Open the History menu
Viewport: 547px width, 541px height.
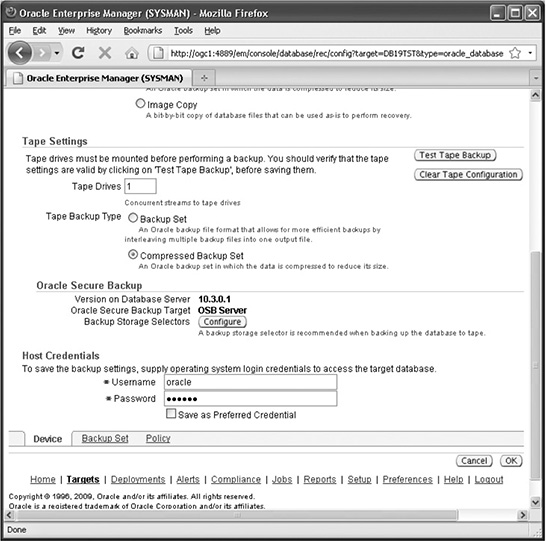click(99, 31)
